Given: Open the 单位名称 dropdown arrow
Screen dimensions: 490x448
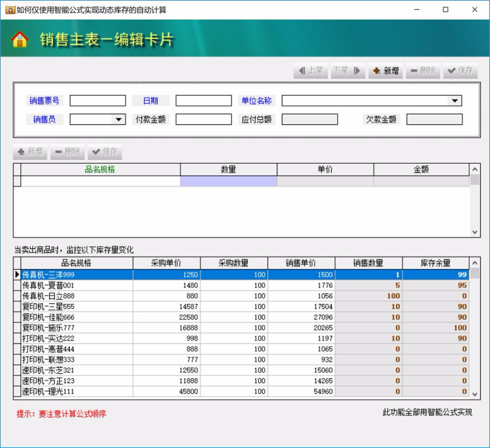Looking at the screenshot, I should pyautogui.click(x=455, y=101).
